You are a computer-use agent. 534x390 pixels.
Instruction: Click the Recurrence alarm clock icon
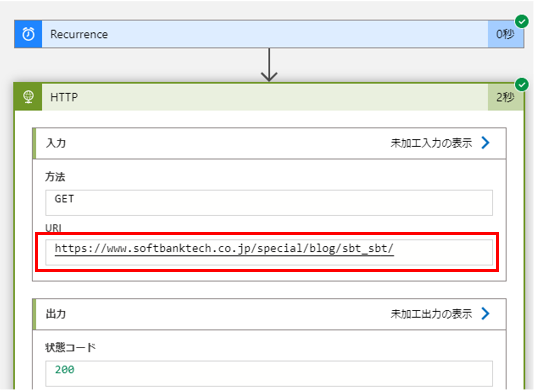28,34
